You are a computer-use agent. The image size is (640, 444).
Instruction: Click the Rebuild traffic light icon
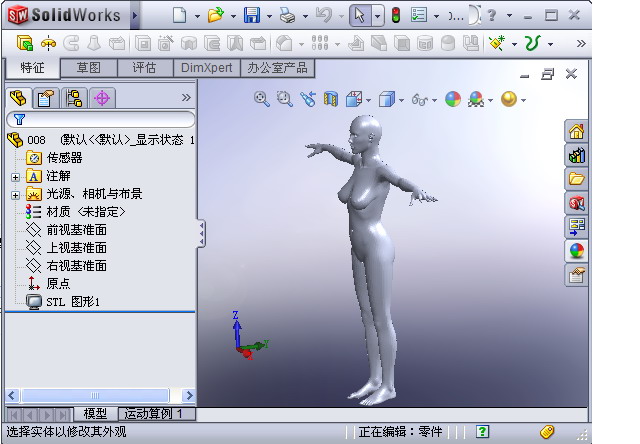click(x=396, y=15)
